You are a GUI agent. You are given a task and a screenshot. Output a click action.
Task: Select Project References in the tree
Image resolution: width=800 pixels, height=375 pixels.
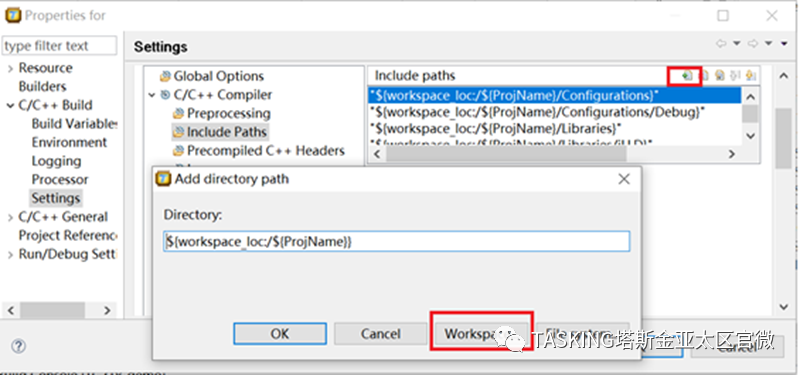point(68,235)
